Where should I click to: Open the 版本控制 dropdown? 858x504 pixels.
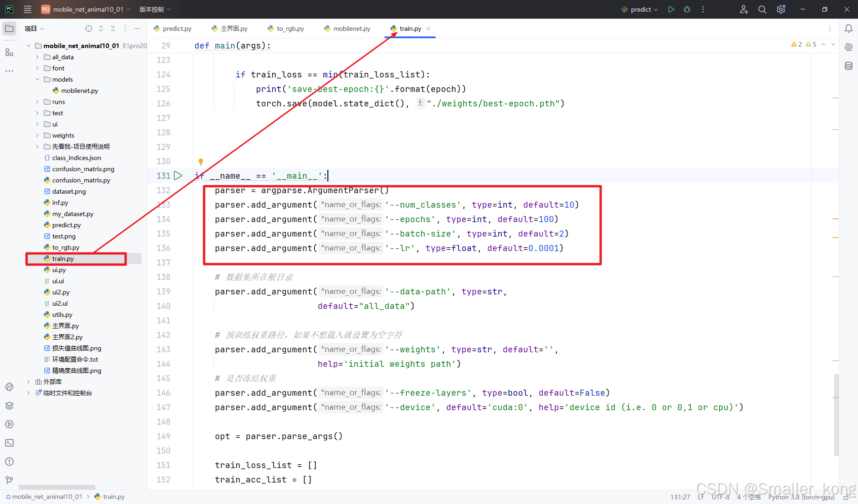coord(155,9)
